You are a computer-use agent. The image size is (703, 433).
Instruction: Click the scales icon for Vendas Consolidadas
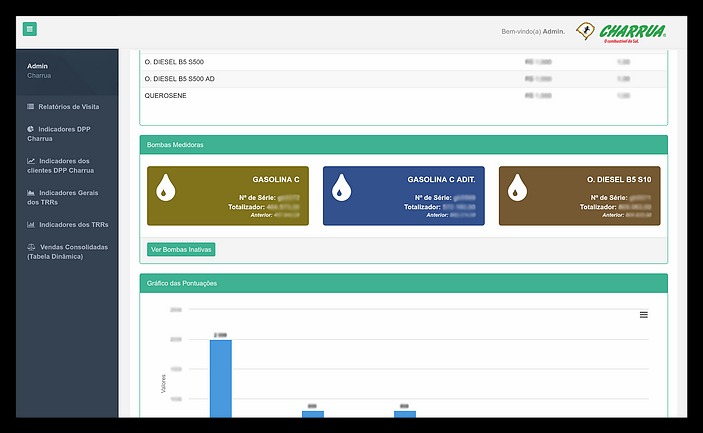(31, 247)
